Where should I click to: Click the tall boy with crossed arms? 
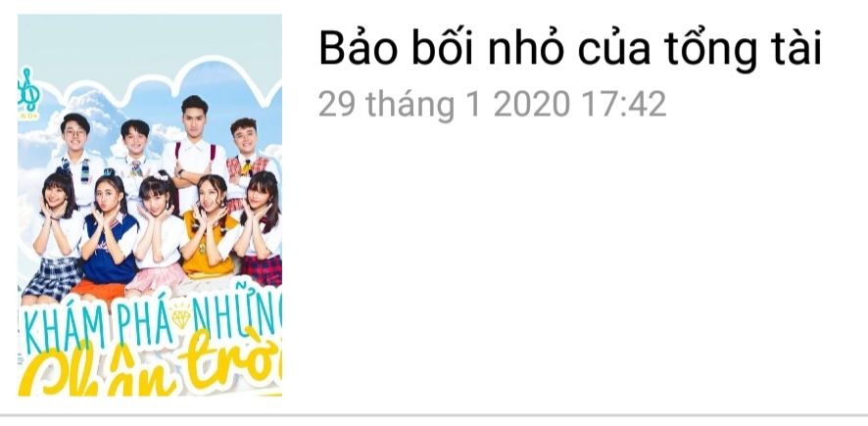pyautogui.click(x=194, y=152)
